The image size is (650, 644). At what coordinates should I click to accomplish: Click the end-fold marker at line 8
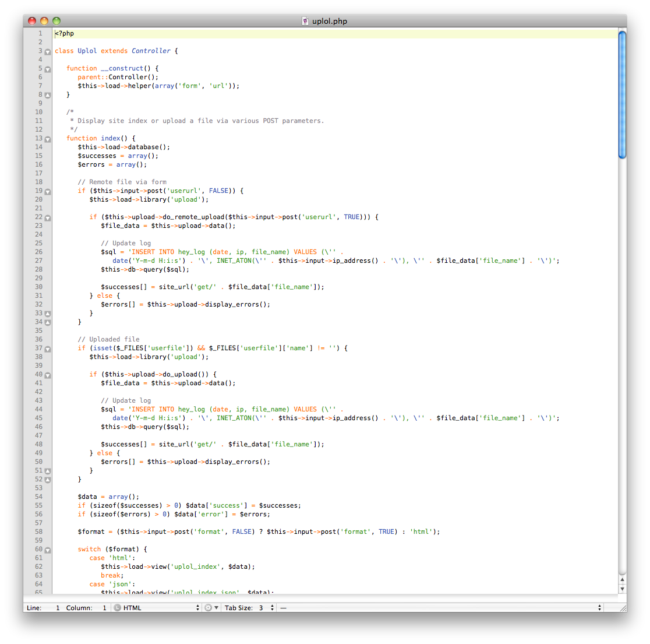(48, 95)
